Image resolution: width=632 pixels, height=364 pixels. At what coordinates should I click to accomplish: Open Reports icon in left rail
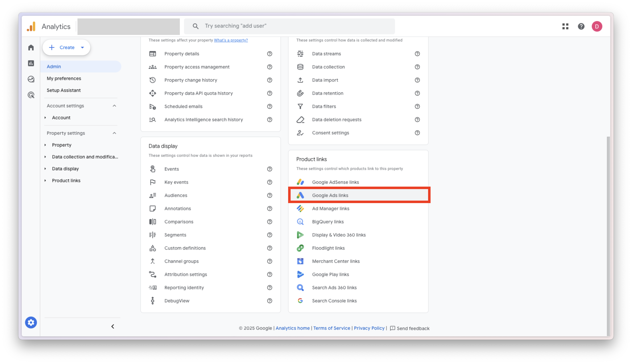click(31, 63)
